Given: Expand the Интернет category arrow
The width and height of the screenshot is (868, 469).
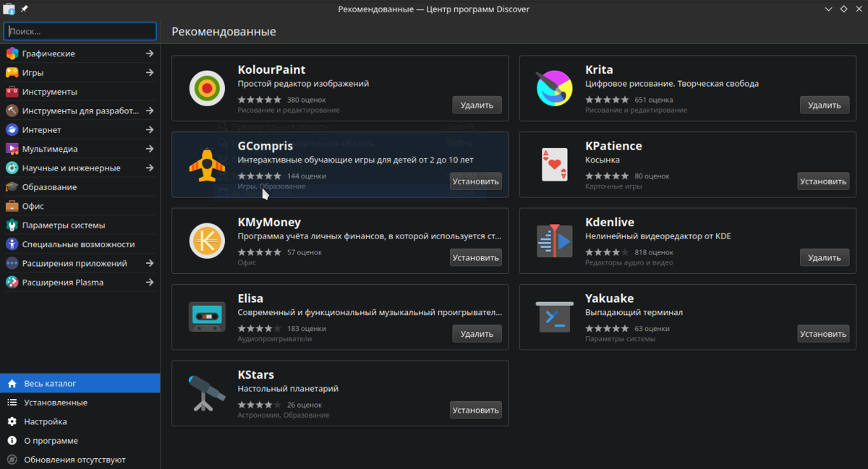Looking at the screenshot, I should (149, 130).
